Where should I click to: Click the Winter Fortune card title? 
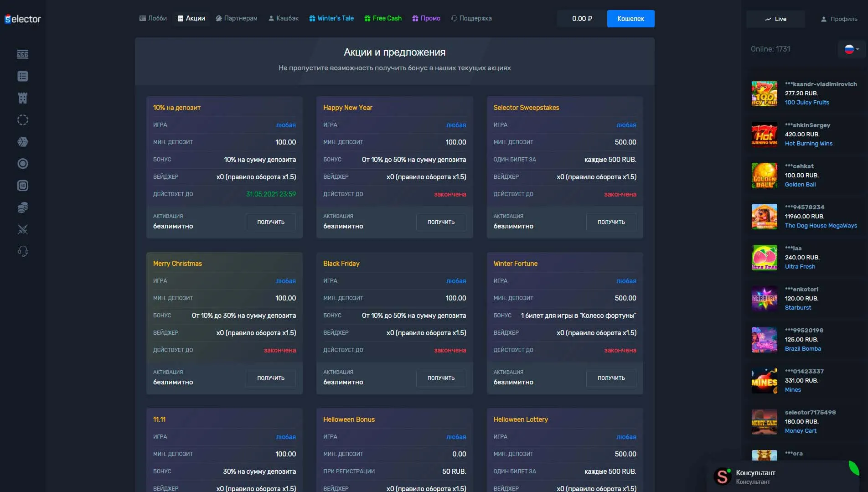point(516,264)
